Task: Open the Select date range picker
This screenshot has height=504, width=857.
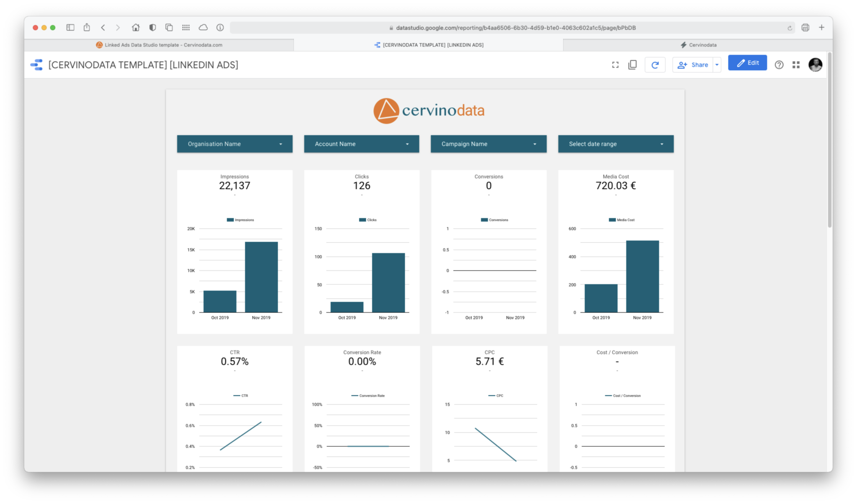Action: tap(615, 143)
